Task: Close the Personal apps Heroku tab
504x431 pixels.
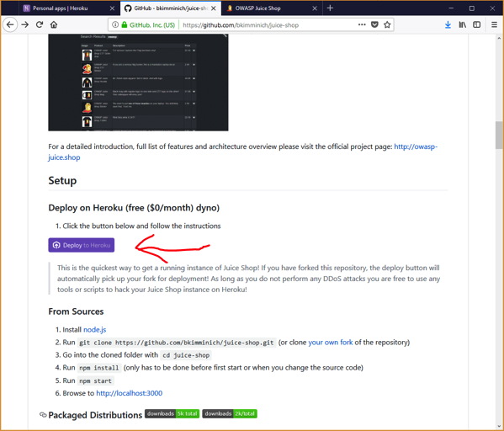Action: tap(112, 8)
